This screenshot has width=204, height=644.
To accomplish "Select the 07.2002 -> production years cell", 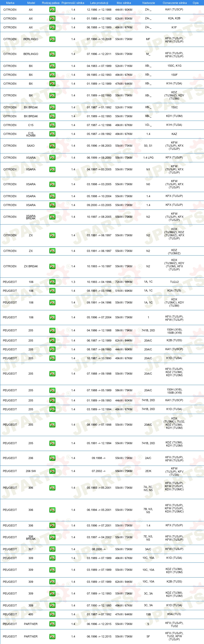I will click(99, 471).
